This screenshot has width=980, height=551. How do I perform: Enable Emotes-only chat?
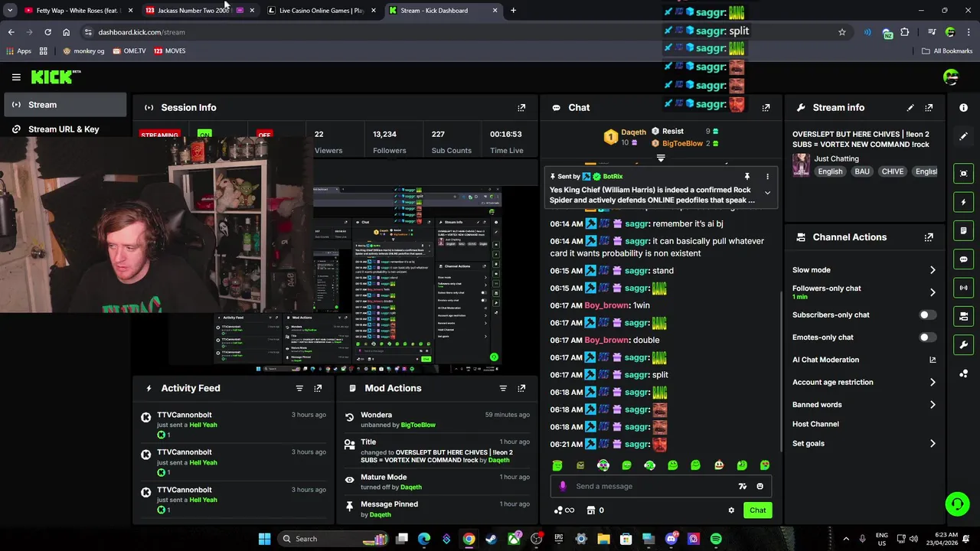tap(926, 337)
